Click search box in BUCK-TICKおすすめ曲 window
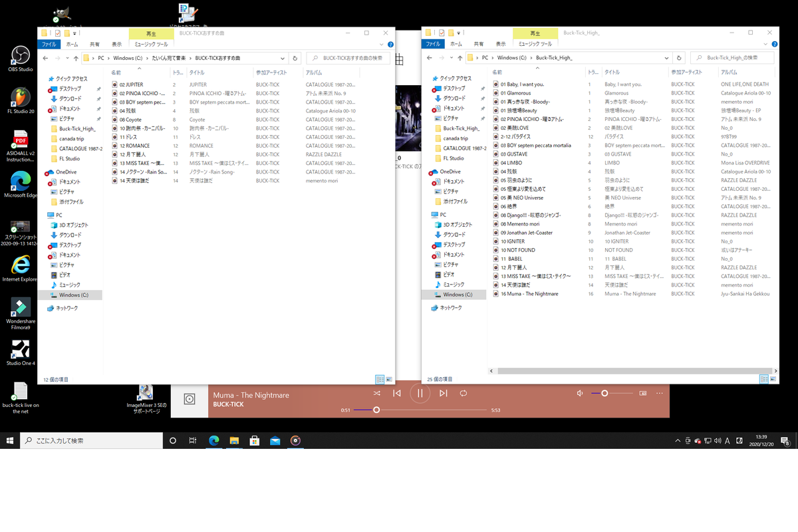 [348, 58]
